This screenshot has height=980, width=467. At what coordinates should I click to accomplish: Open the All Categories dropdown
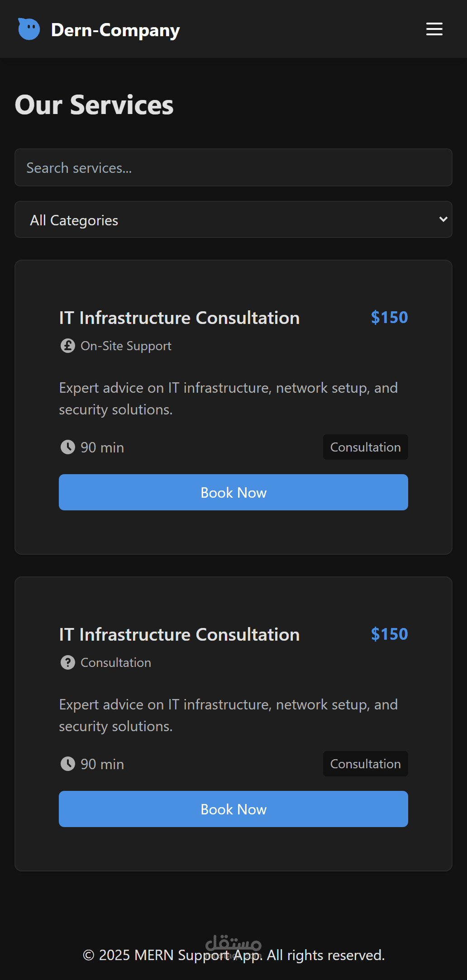pos(233,220)
